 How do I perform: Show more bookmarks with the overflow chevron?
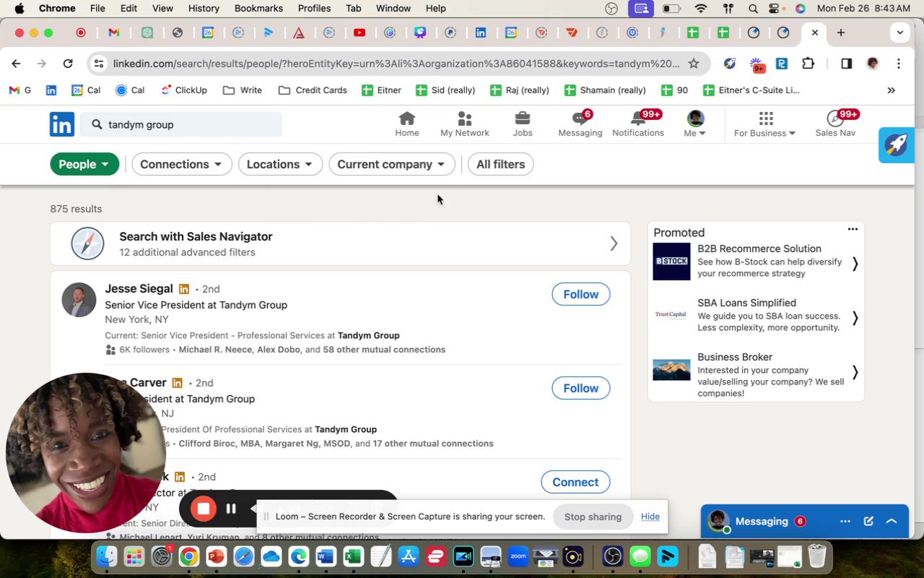pos(892,90)
